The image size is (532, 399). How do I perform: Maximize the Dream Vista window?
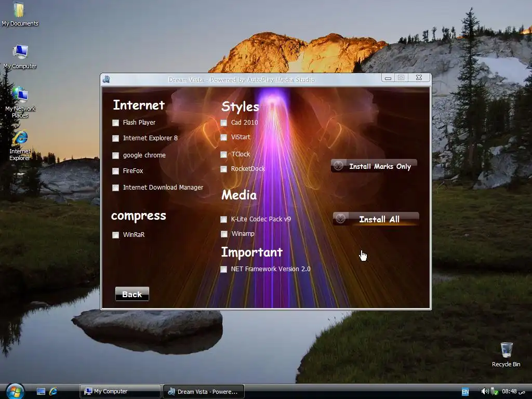[x=401, y=78]
